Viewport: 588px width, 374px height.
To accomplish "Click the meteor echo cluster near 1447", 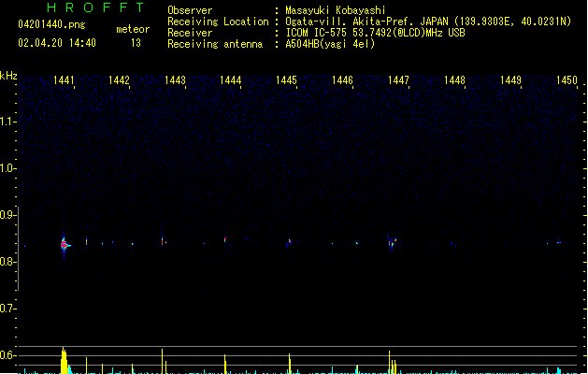I will [x=393, y=243].
